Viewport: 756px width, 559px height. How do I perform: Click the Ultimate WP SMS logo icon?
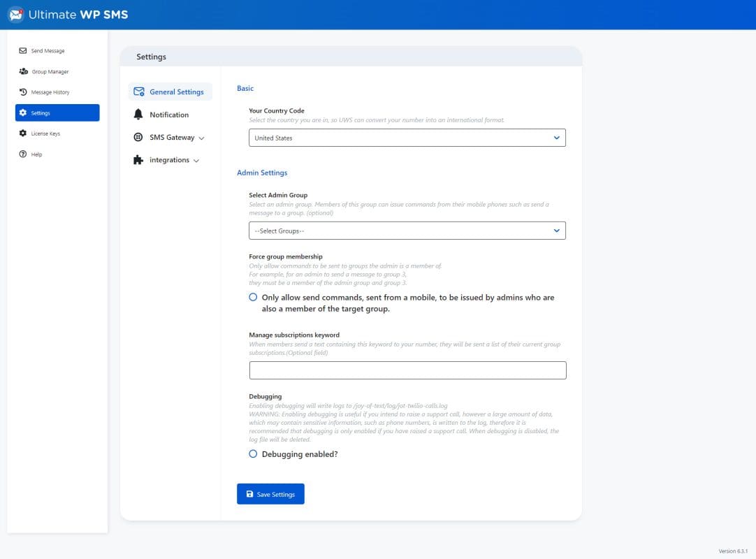(x=16, y=15)
